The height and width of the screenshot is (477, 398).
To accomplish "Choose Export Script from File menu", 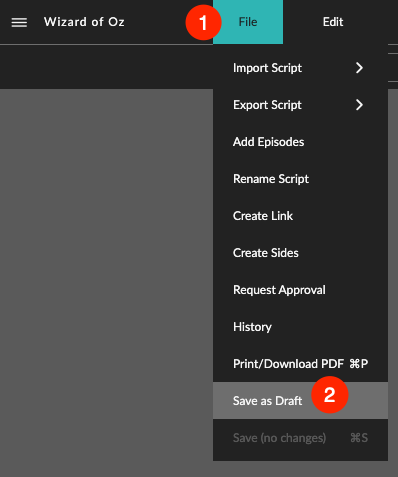I will point(300,105).
